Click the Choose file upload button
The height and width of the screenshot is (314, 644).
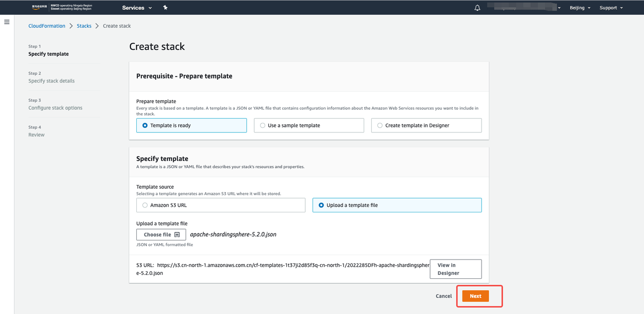161,234
